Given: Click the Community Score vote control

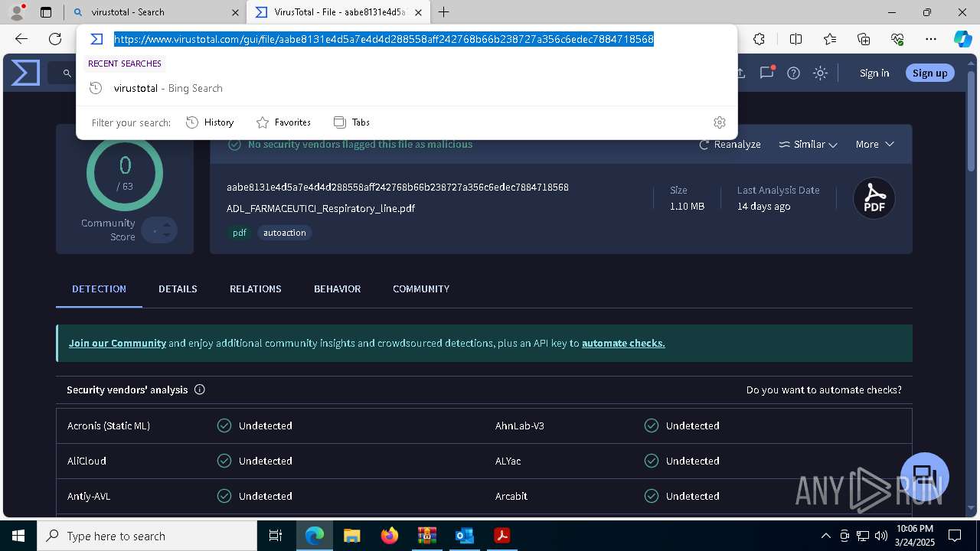Looking at the screenshot, I should click(x=159, y=230).
